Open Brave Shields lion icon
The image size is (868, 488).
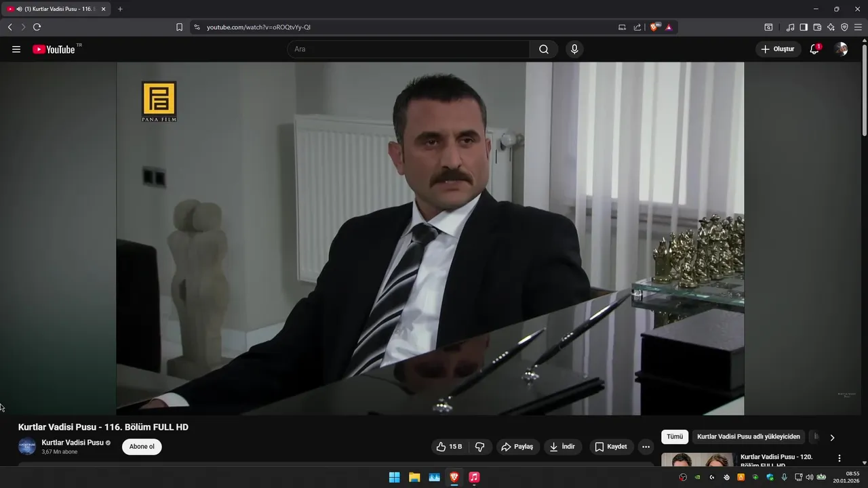pos(654,27)
